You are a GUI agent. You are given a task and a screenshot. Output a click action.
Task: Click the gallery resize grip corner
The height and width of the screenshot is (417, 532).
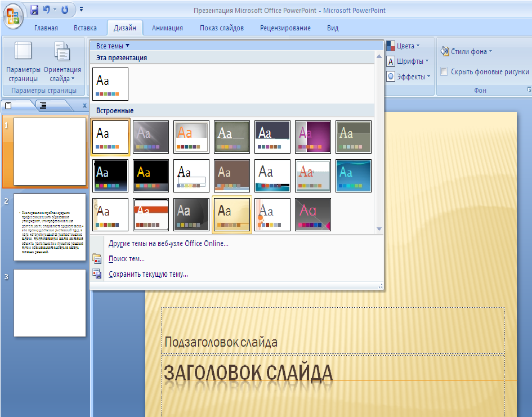381,286
